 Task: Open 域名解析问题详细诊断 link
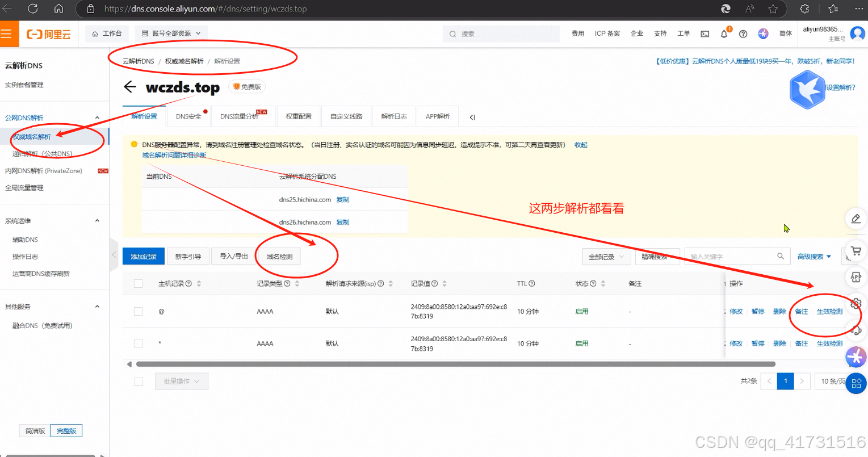click(174, 155)
